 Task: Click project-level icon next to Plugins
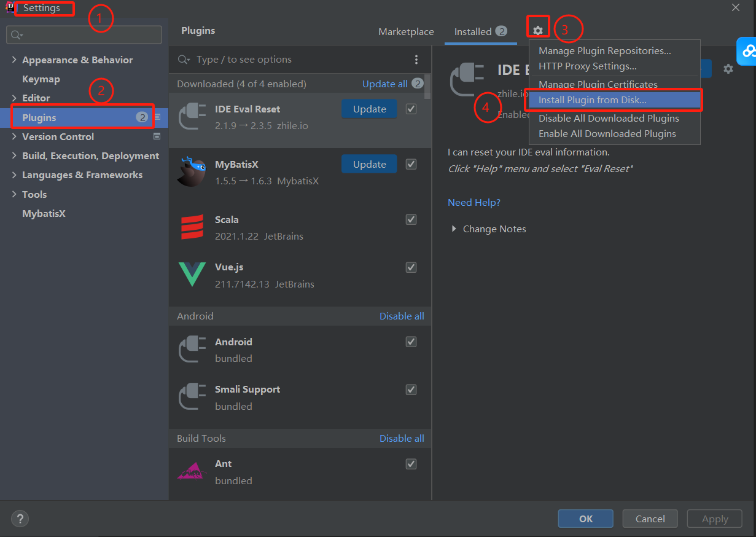coord(157,117)
